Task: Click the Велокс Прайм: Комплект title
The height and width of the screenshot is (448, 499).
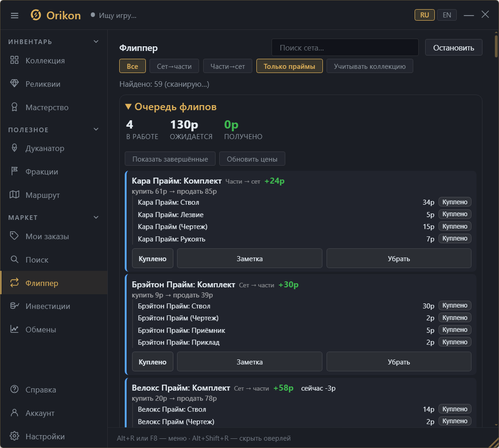Action: coord(181,388)
